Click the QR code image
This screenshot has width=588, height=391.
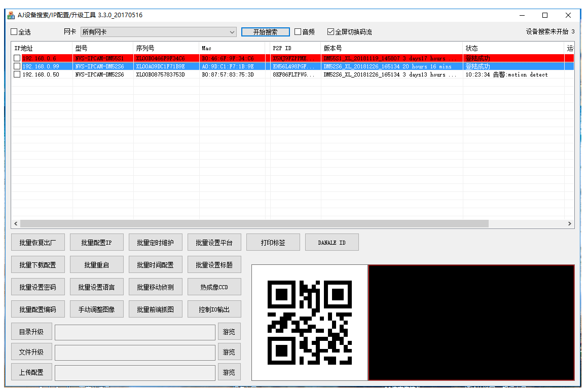pyautogui.click(x=310, y=323)
